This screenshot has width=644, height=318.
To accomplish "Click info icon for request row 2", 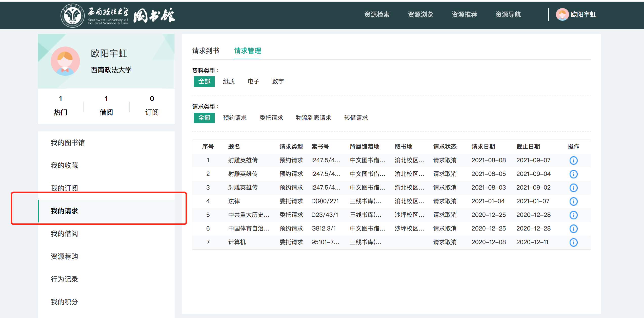I will click(x=573, y=174).
